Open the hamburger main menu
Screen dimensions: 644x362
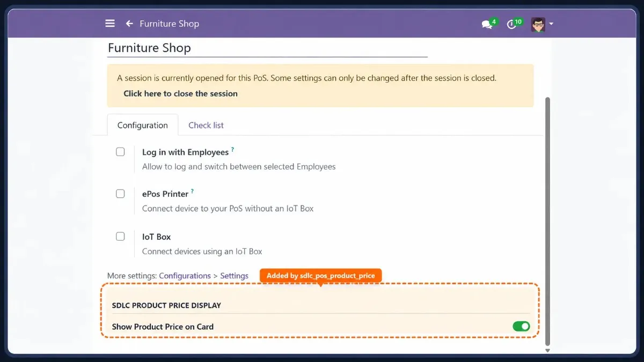[x=110, y=24]
